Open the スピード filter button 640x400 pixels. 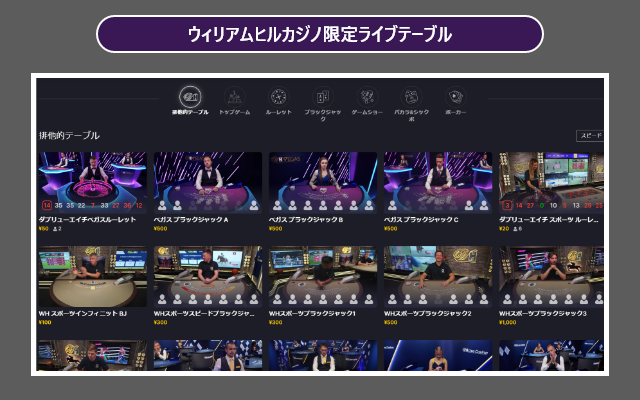coord(590,135)
